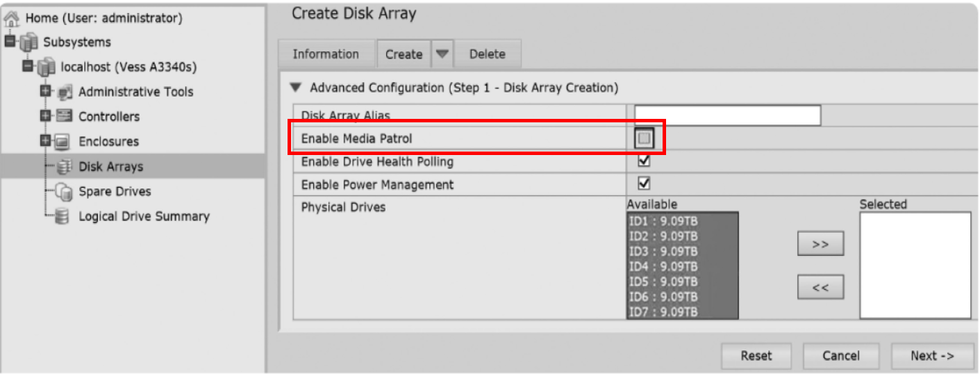This screenshot has height=374, width=980.
Task: Click the Controllers icon
Action: tap(65, 117)
